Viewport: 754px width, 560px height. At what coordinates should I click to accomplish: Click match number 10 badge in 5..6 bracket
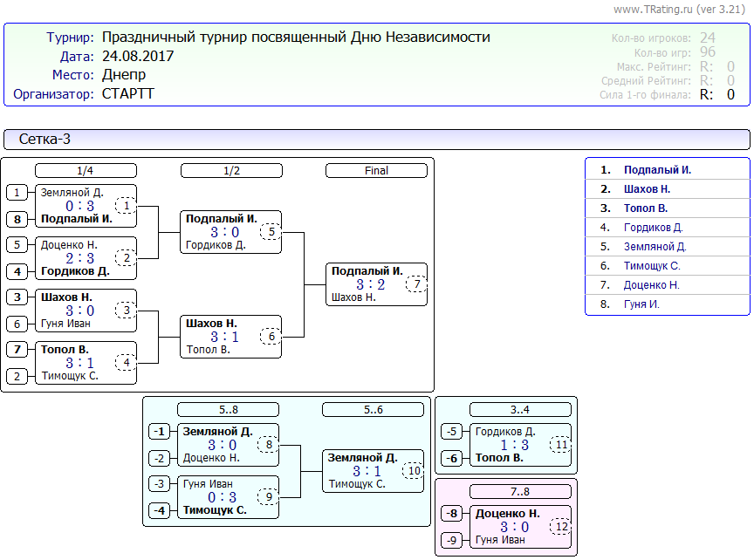pos(413,471)
